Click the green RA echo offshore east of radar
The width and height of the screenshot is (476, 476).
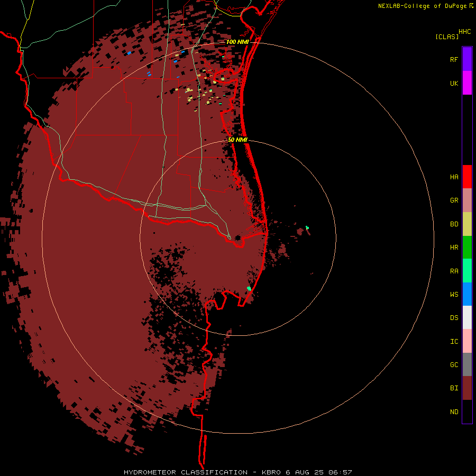tap(307, 227)
